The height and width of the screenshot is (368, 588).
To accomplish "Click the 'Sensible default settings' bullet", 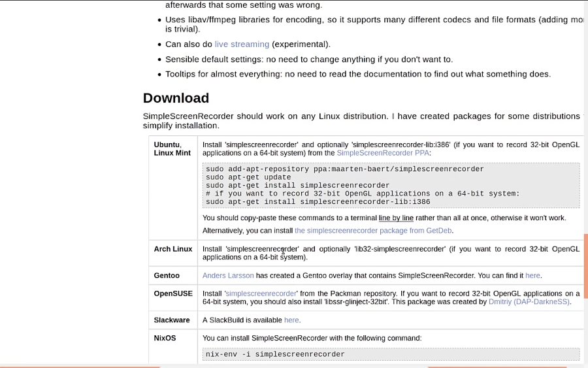I will 309,59.
